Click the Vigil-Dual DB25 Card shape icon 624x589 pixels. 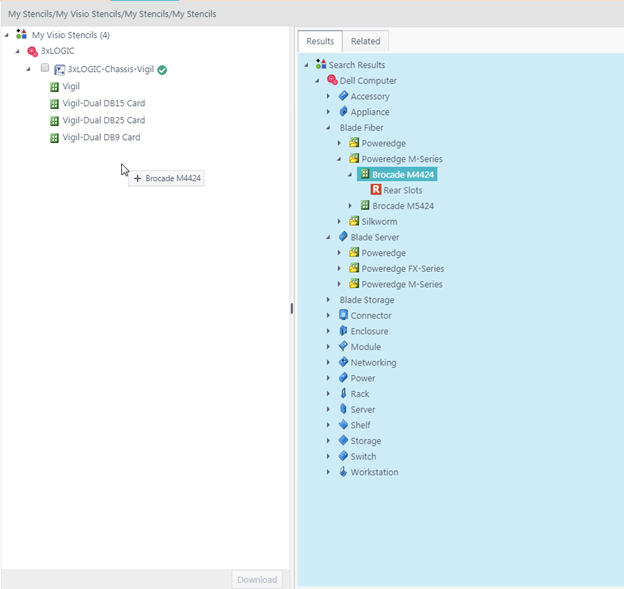(x=55, y=121)
